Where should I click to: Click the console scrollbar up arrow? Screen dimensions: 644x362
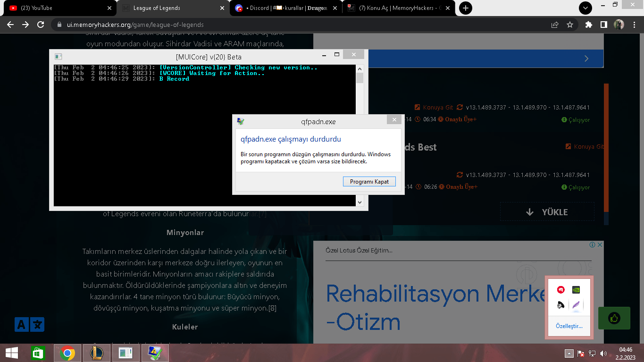[360, 69]
